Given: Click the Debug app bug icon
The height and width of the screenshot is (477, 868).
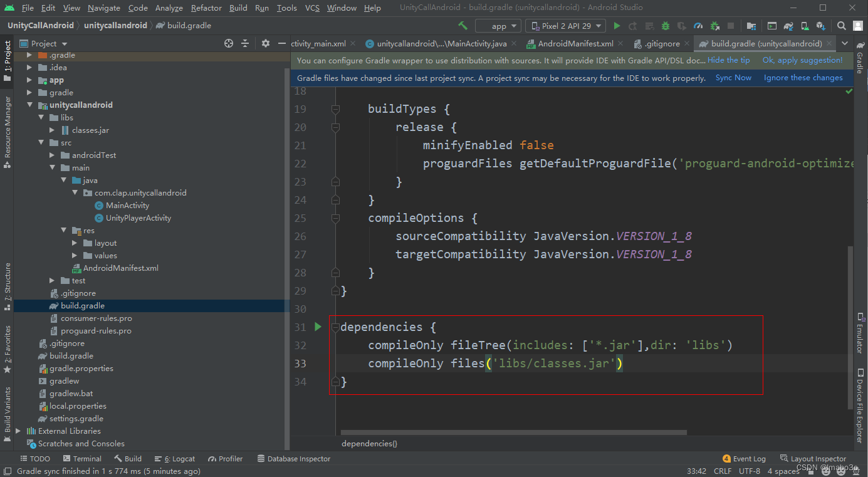Looking at the screenshot, I should tap(666, 26).
